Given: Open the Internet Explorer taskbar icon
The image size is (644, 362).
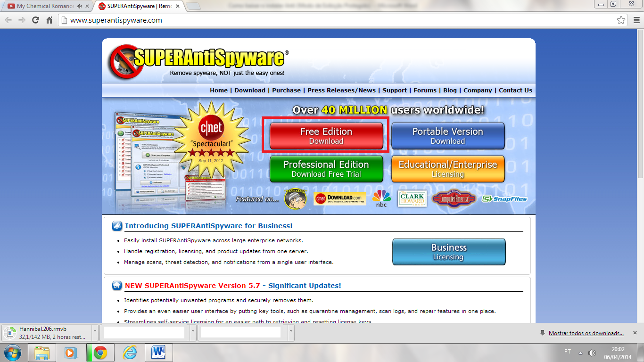Looking at the screenshot, I should [x=130, y=353].
